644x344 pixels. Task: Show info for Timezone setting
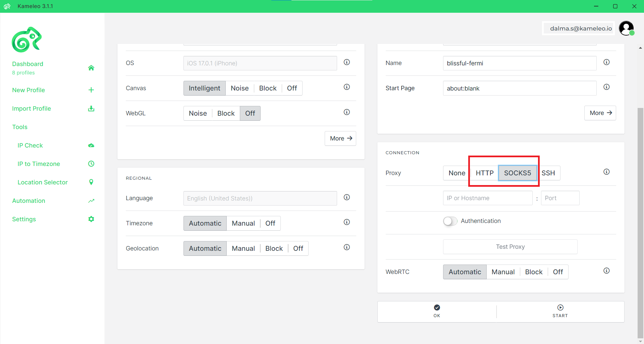[347, 222]
